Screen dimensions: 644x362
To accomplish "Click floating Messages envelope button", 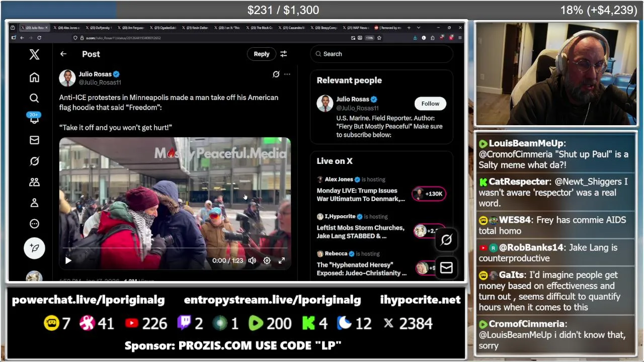I will click(x=446, y=268).
